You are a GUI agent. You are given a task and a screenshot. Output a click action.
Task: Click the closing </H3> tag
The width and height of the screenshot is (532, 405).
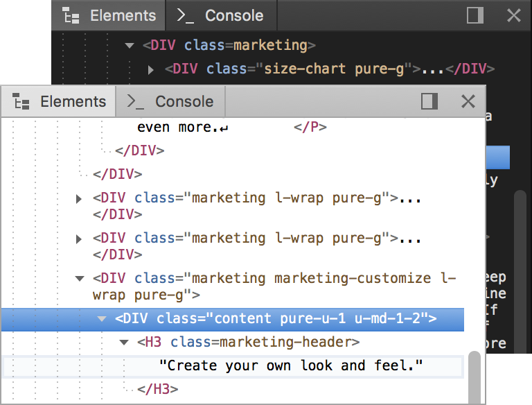tap(158, 389)
